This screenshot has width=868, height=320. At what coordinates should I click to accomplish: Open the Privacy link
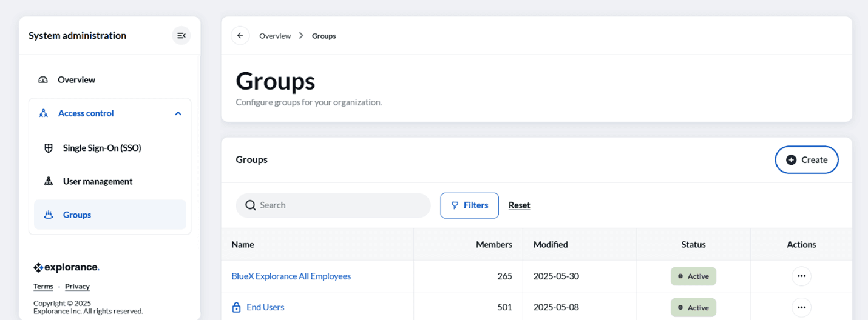(77, 287)
